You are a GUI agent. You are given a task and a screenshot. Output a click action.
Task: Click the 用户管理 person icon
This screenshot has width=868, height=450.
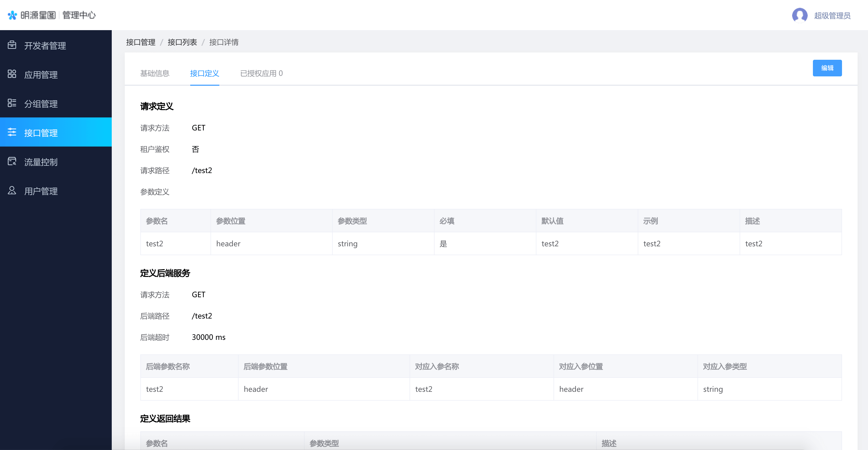click(12, 190)
